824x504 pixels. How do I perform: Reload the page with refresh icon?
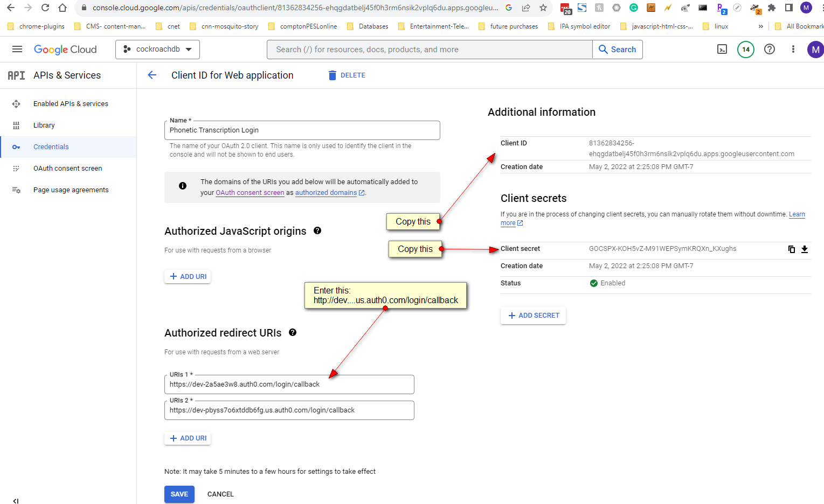coord(45,8)
